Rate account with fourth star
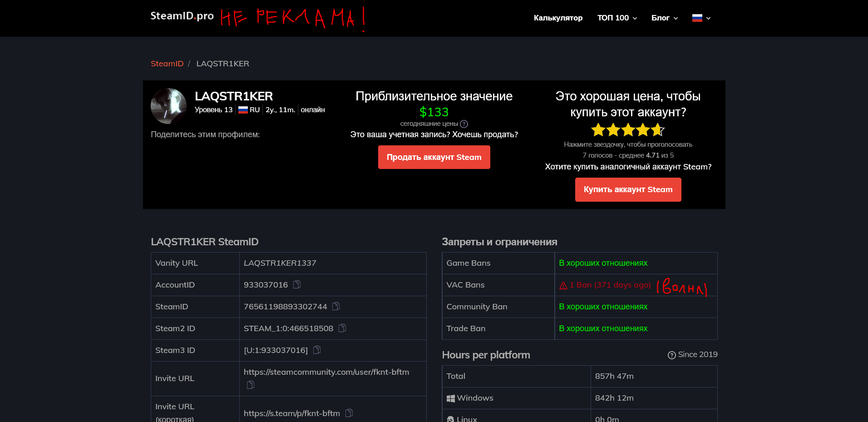 [643, 130]
